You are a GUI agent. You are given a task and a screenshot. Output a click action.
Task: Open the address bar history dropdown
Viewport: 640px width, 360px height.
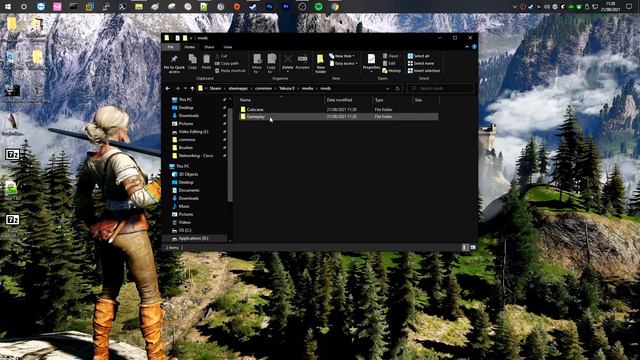tap(387, 88)
